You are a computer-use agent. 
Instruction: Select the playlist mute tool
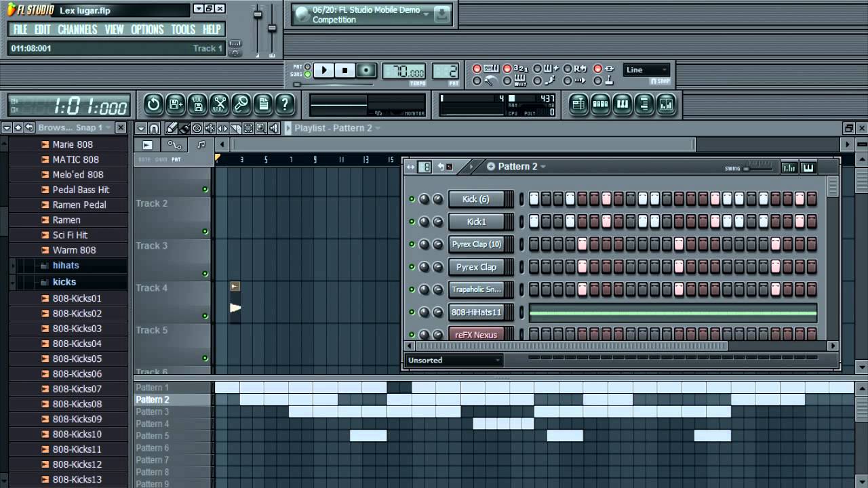pos(210,127)
